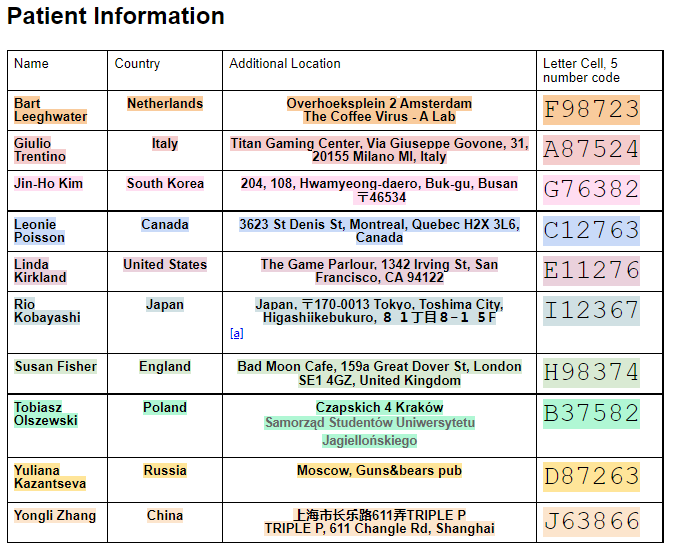Click the Additional Location column header
This screenshot has width=682, height=553.
coord(285,64)
